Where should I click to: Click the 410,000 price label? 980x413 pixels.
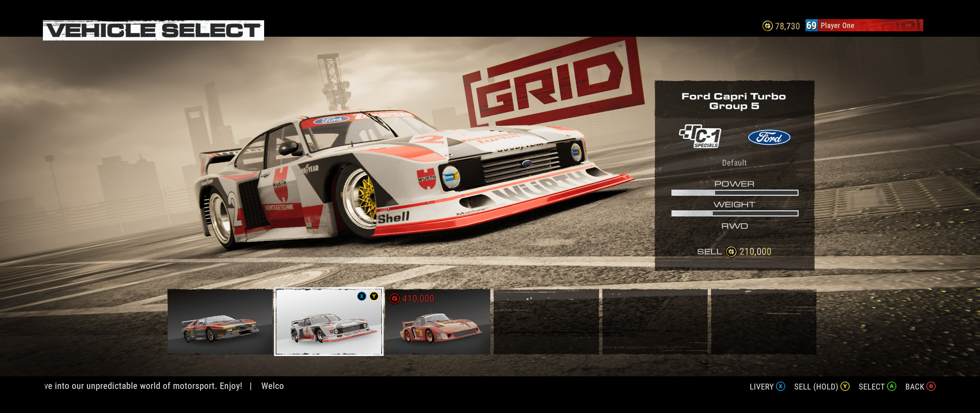click(x=418, y=299)
